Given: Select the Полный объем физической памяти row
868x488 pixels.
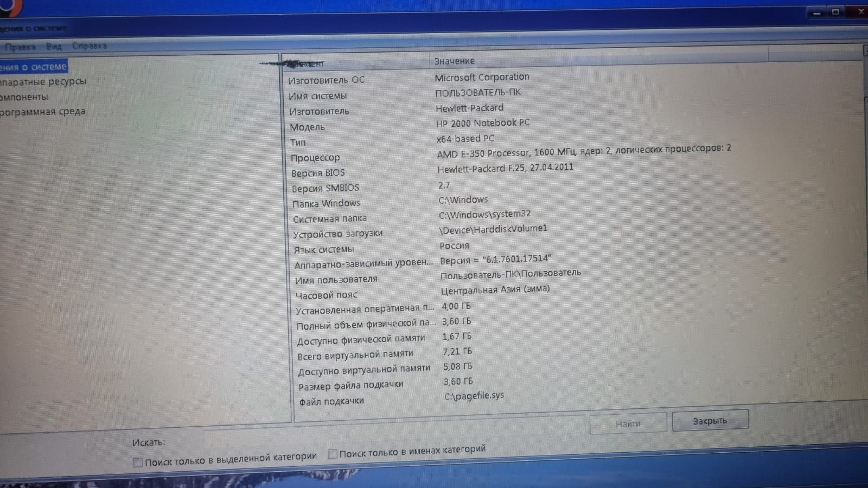Looking at the screenshot, I should tap(366, 325).
